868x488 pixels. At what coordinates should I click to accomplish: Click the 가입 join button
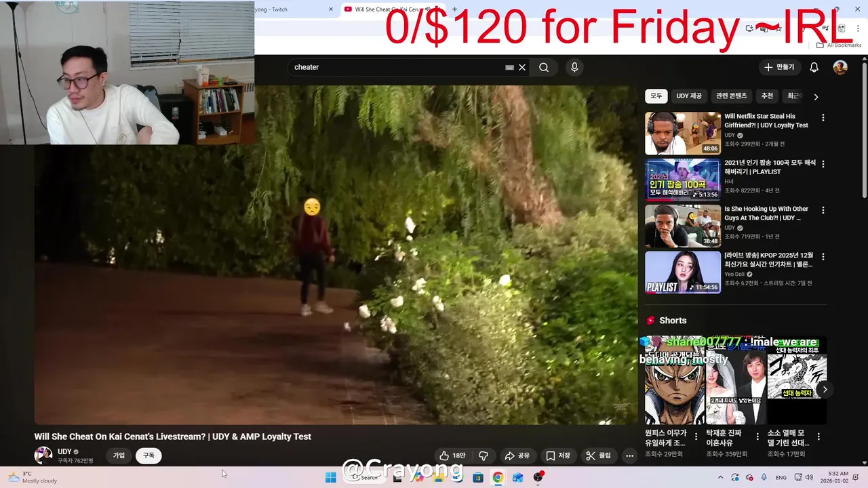tap(119, 455)
